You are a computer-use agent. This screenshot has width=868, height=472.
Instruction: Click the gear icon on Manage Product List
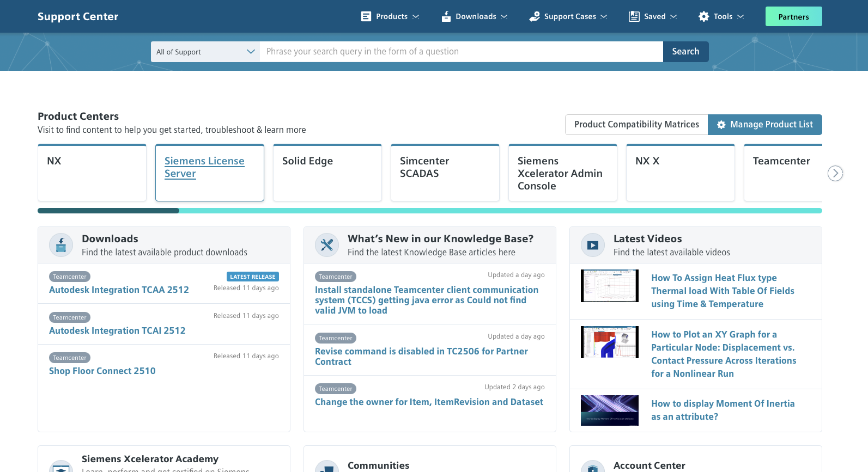721,125
